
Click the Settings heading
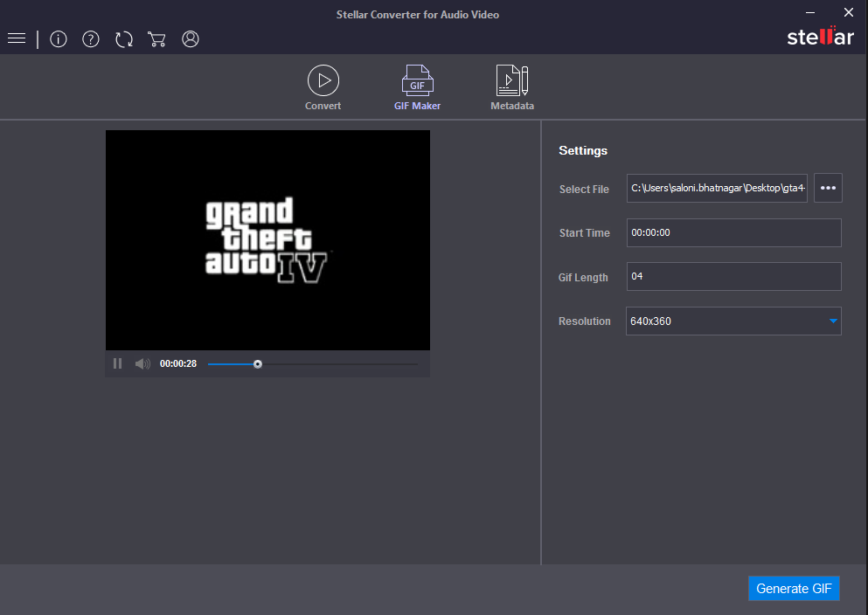(x=583, y=150)
